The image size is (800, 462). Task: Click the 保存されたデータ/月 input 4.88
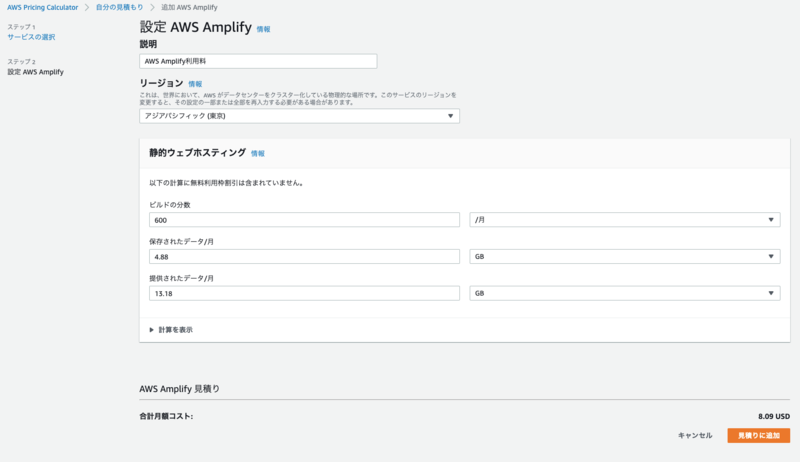click(x=305, y=256)
